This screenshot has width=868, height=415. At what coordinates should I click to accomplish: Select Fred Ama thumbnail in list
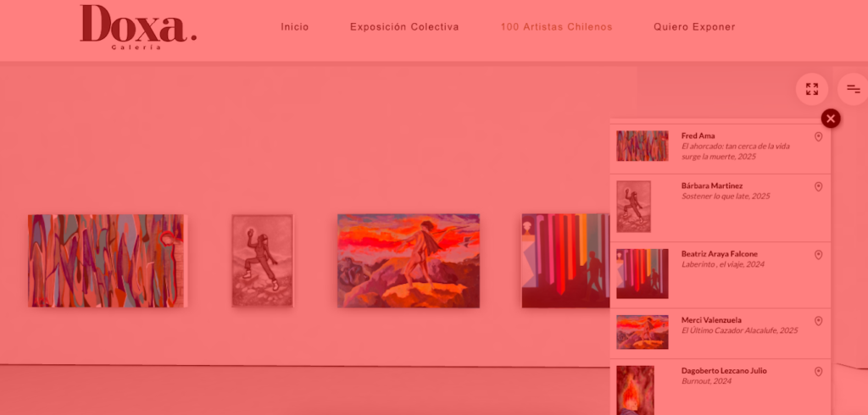click(643, 146)
